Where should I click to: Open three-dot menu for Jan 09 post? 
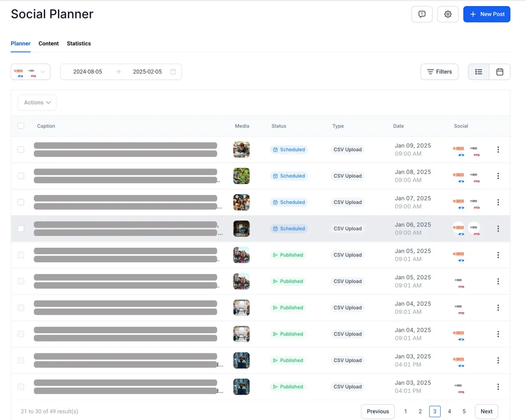click(x=498, y=149)
